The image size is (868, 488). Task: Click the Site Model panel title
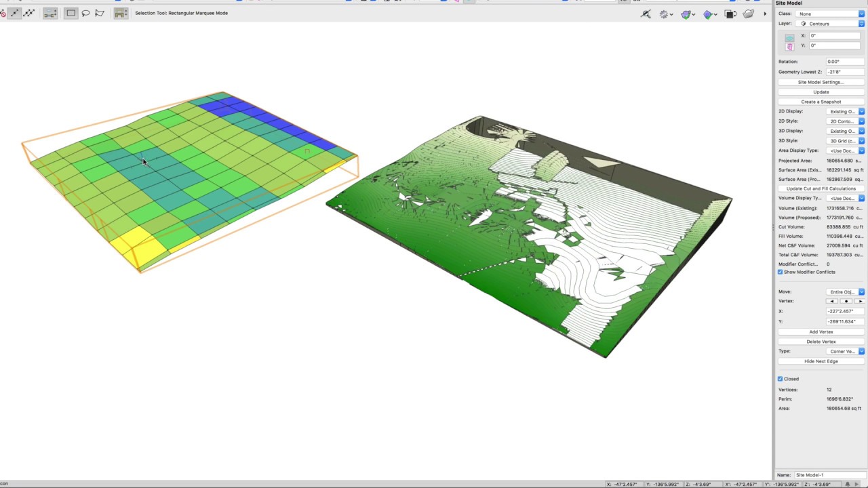click(789, 3)
